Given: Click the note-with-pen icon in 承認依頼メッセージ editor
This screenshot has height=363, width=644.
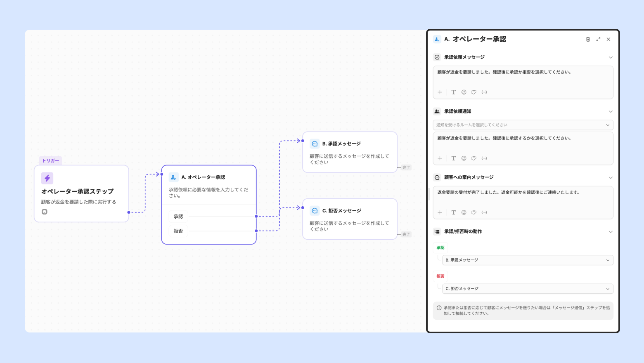Looking at the screenshot, I should click(474, 92).
